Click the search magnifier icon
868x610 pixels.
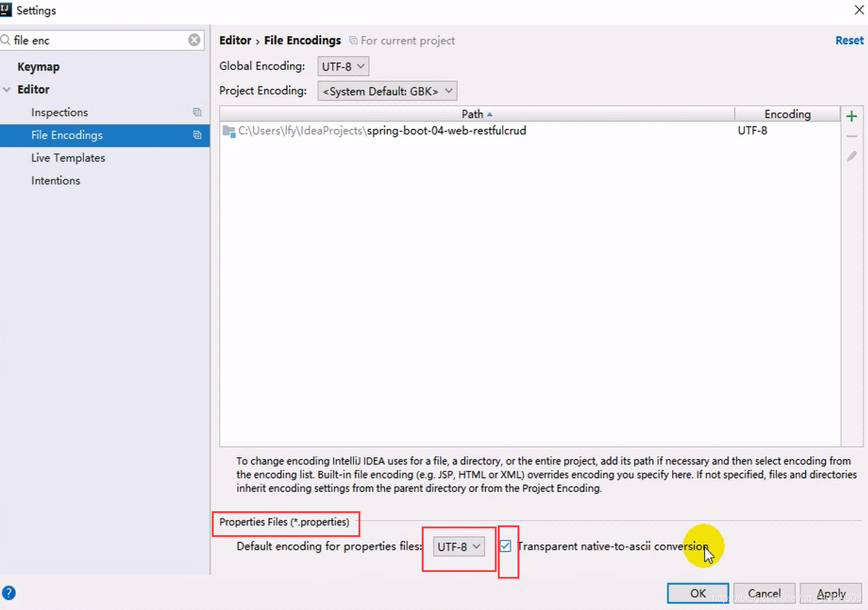6,40
